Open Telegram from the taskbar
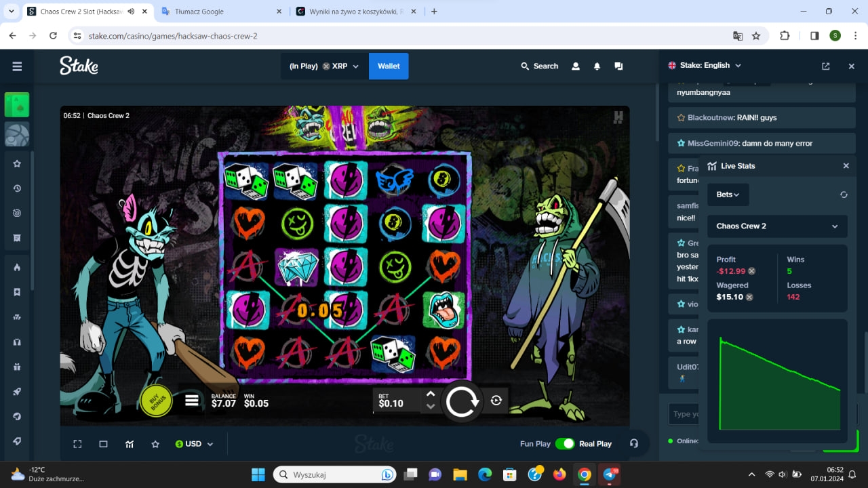This screenshot has width=868, height=488. click(610, 474)
